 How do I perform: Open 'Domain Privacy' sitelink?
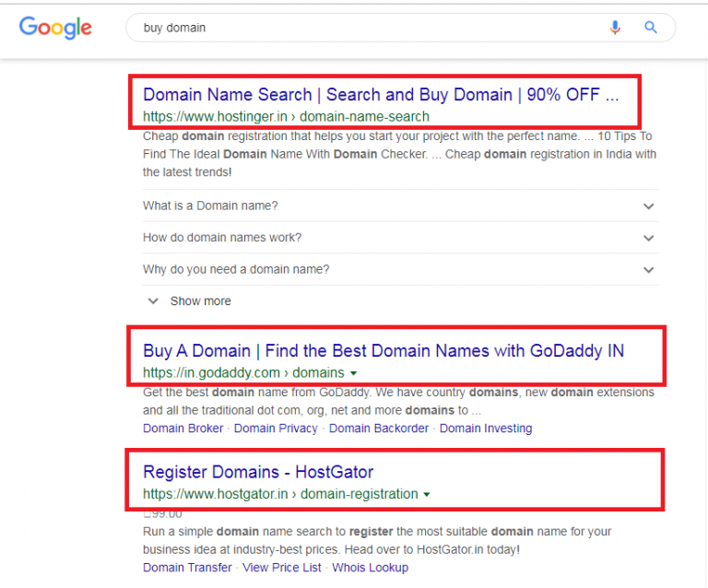(x=276, y=429)
